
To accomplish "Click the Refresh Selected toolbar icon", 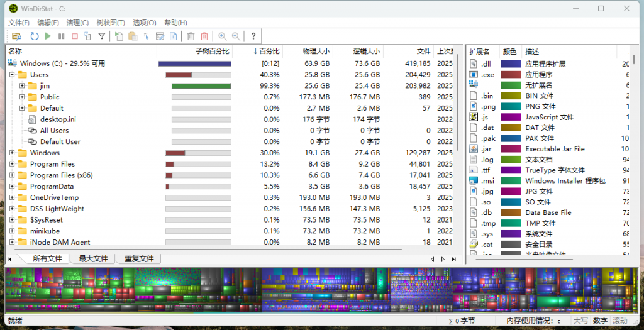I will [87, 36].
